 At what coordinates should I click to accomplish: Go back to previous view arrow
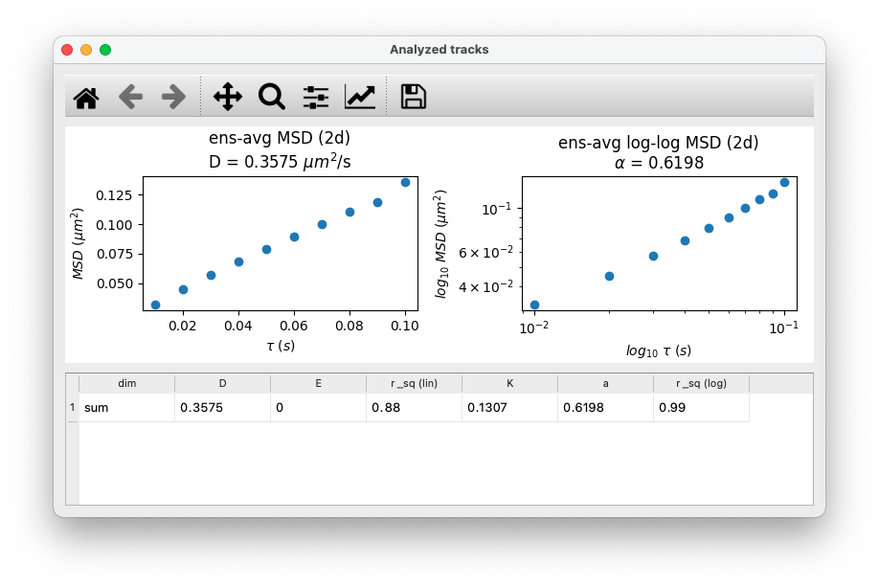pyautogui.click(x=130, y=97)
